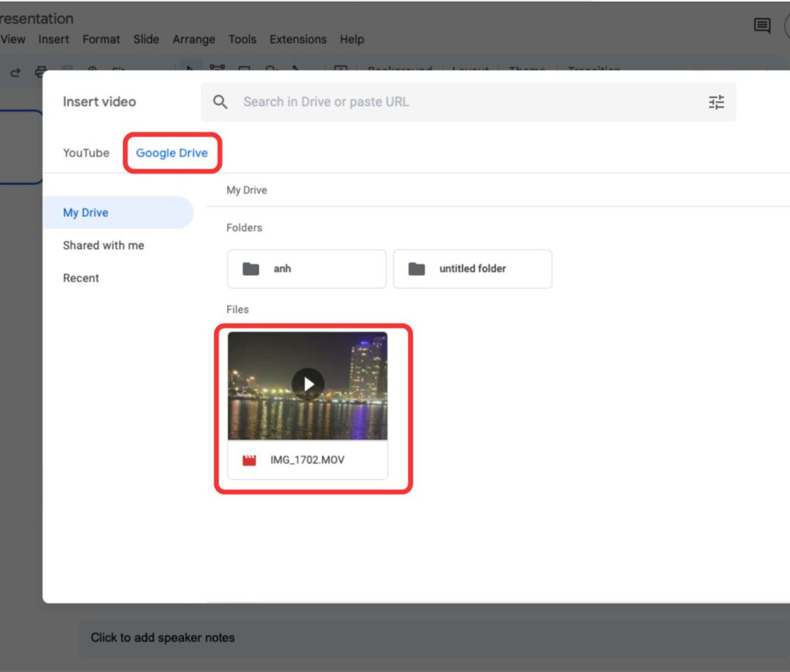This screenshot has width=790, height=672.
Task: Open the search filter options icon
Action: click(716, 101)
